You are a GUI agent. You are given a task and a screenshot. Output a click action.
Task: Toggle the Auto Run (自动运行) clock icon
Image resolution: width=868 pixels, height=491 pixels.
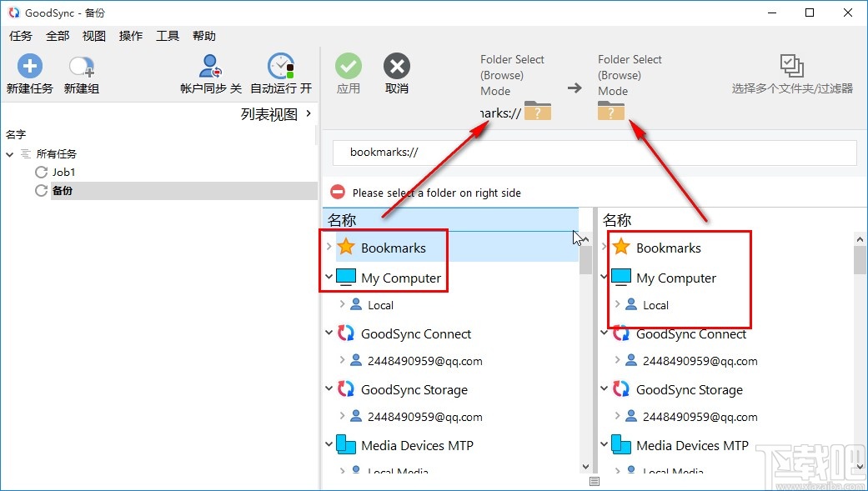point(281,67)
